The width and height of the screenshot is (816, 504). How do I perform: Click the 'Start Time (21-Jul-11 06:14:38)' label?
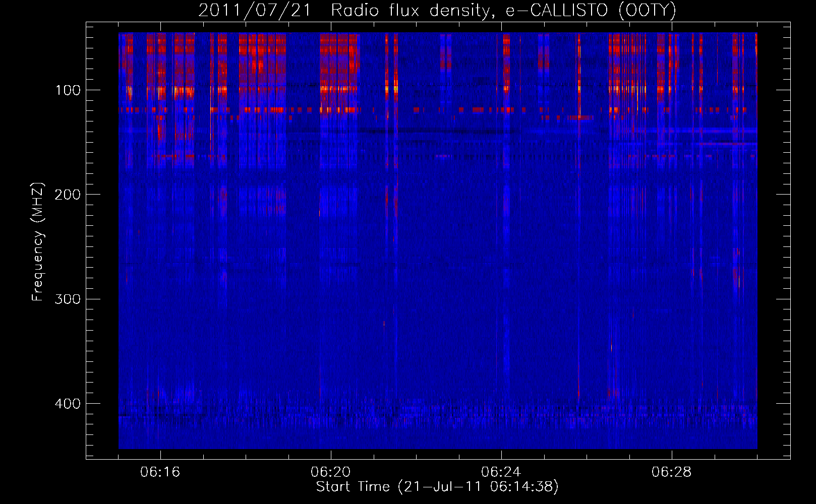coord(437,487)
